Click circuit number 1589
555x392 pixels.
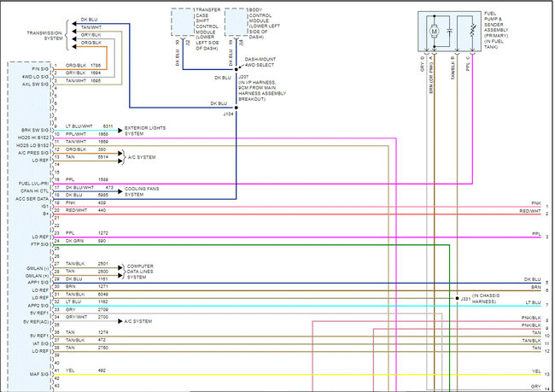[103, 180]
